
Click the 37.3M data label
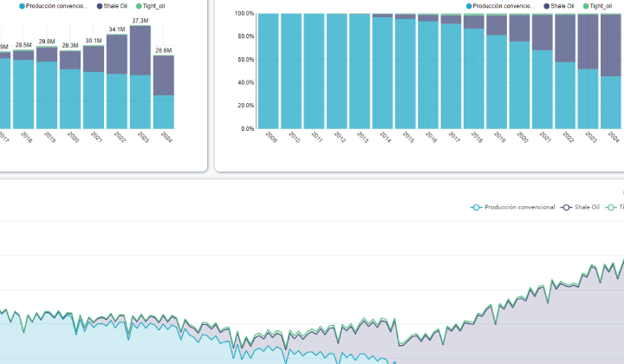[x=140, y=21]
